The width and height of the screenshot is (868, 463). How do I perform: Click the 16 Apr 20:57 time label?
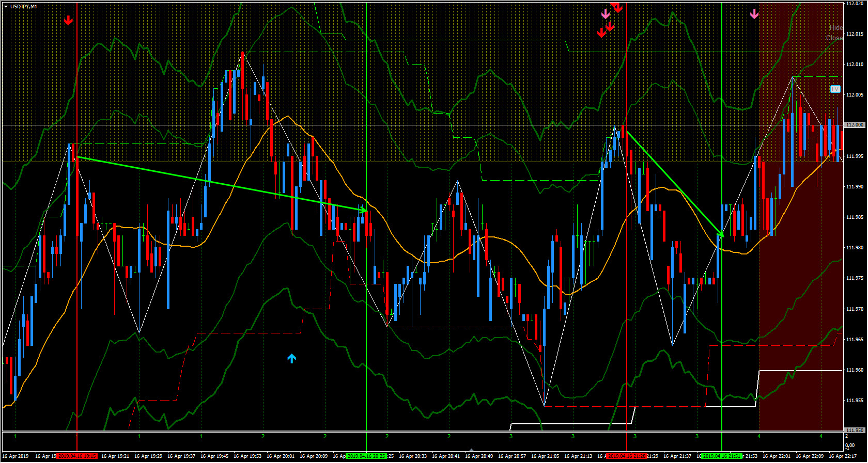pos(513,456)
